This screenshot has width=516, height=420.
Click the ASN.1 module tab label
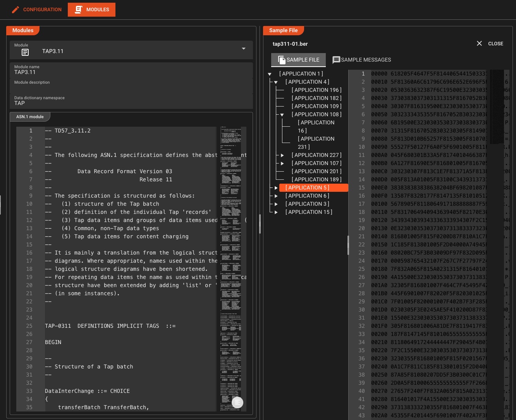point(30,116)
